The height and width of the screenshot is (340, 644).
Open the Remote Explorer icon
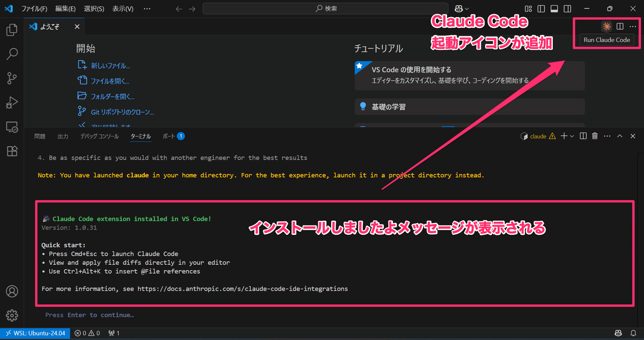[11, 127]
